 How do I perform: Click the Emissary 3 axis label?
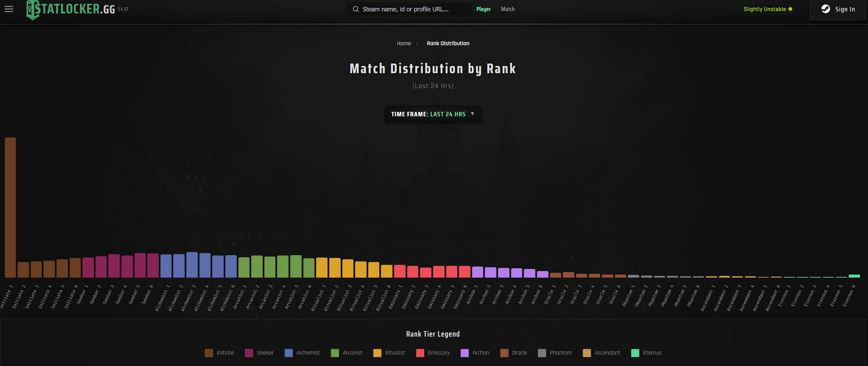pyautogui.click(x=421, y=297)
